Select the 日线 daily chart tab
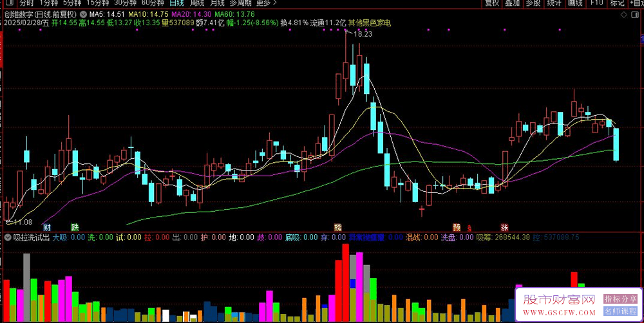The image size is (644, 323). click(x=176, y=3)
